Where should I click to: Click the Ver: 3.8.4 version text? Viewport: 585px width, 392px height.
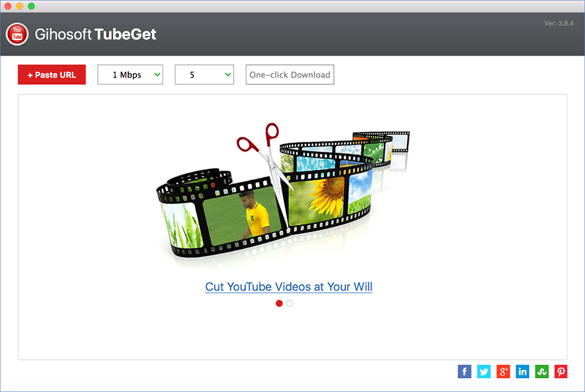559,23
